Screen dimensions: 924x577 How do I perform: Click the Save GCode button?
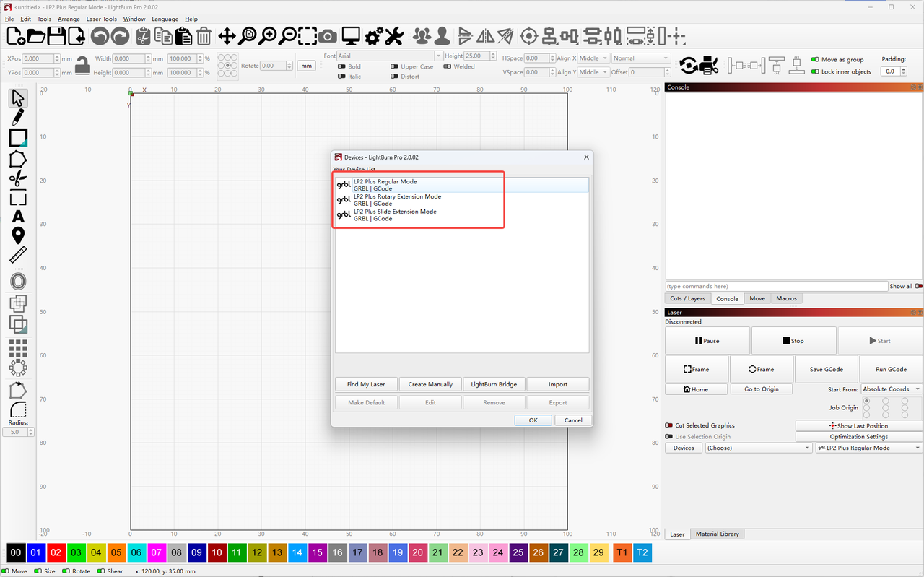[x=826, y=369]
